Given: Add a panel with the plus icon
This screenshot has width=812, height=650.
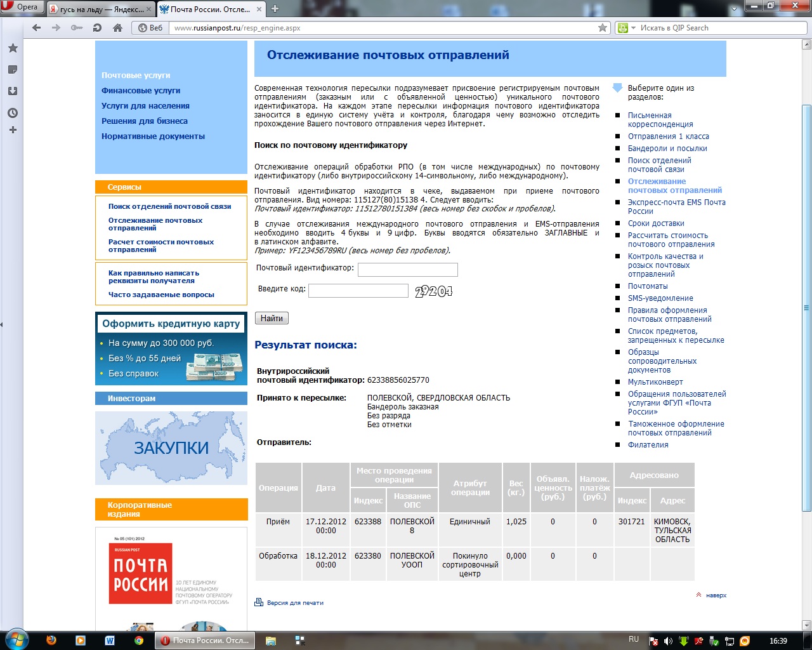Looking at the screenshot, I should tap(12, 130).
